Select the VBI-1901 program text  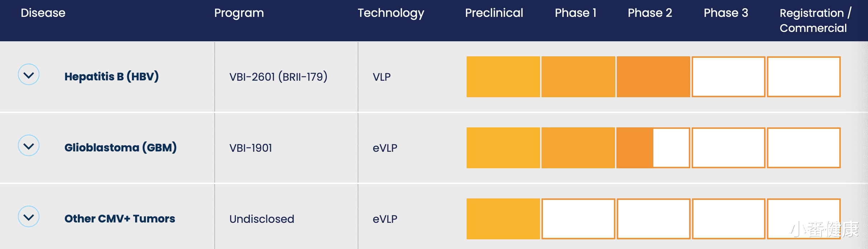coord(251,148)
